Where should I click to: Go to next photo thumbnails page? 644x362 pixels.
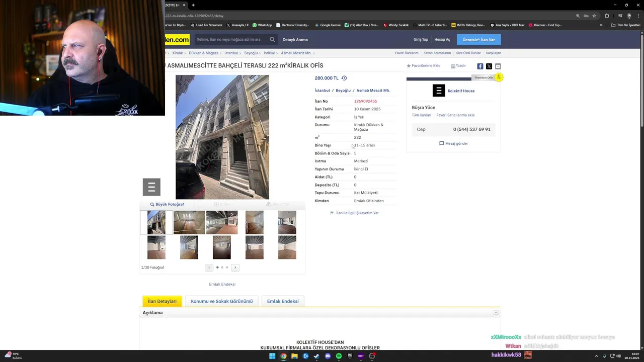(235, 267)
